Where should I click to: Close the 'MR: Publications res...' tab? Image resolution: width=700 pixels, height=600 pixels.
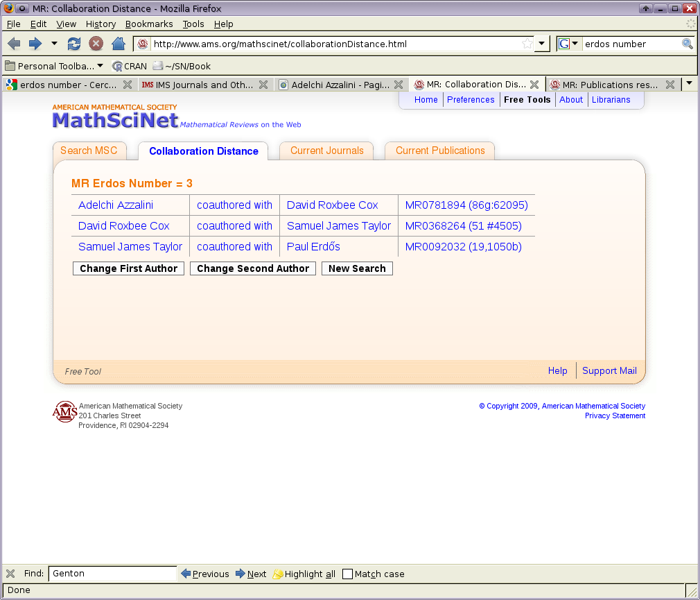670,85
